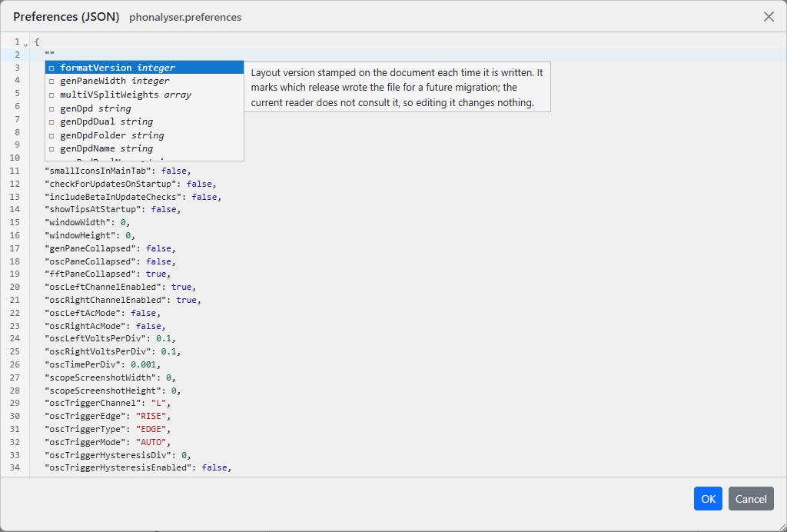Choose genDpdDual string suggestion
Screen dimensions: 787x532
pyautogui.click(x=144, y=121)
